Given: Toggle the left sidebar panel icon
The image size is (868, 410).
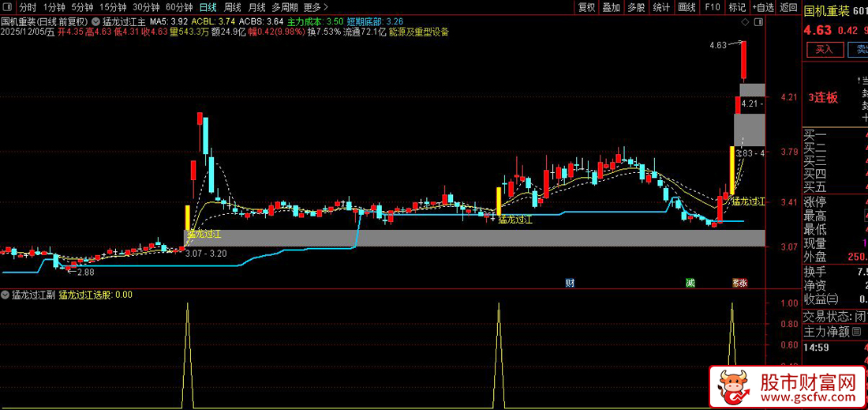Looking at the screenshot, I should (9, 7).
